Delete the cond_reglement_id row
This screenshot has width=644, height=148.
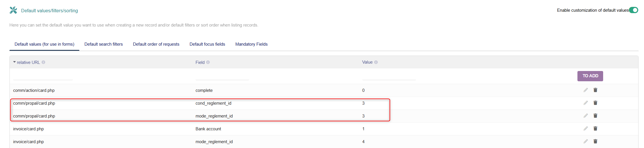pos(595,103)
